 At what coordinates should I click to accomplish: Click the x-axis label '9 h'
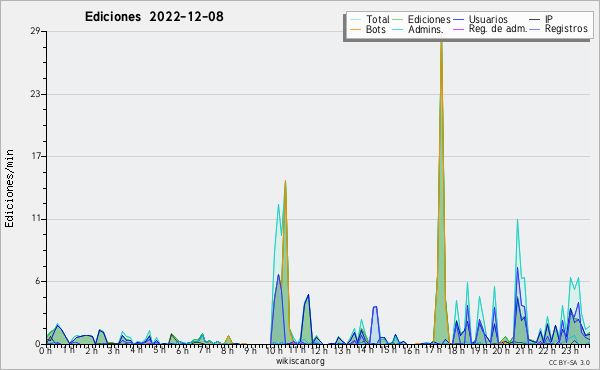pos(250,351)
